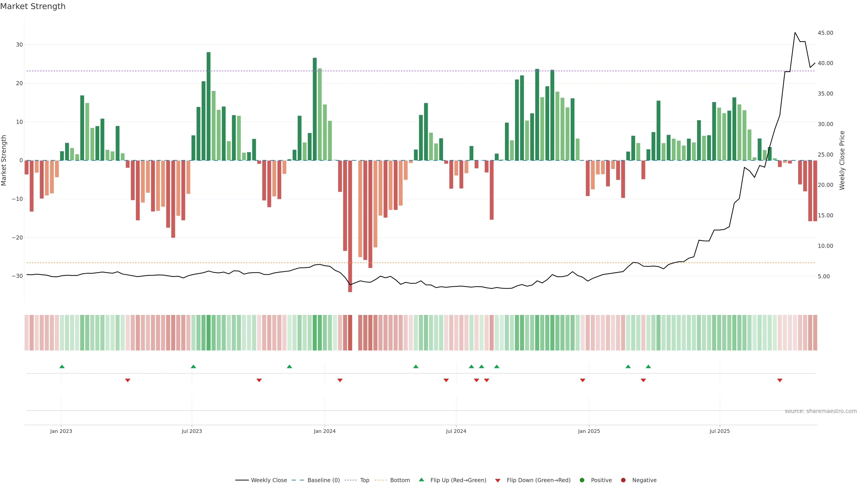
Task: Click the first green flip-up marker near Jan 2023
Action: 62,366
